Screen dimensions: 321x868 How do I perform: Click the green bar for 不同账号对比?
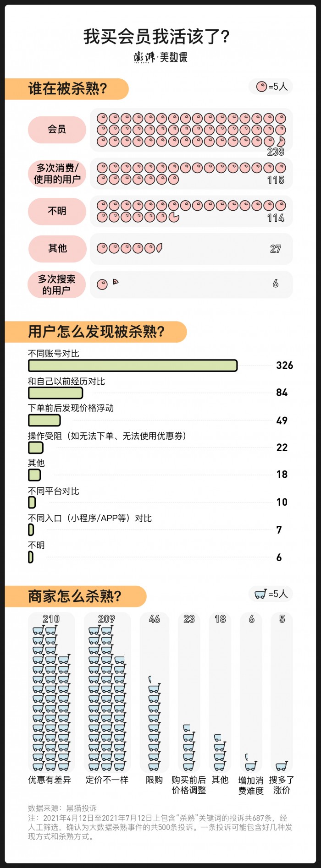pyautogui.click(x=133, y=366)
